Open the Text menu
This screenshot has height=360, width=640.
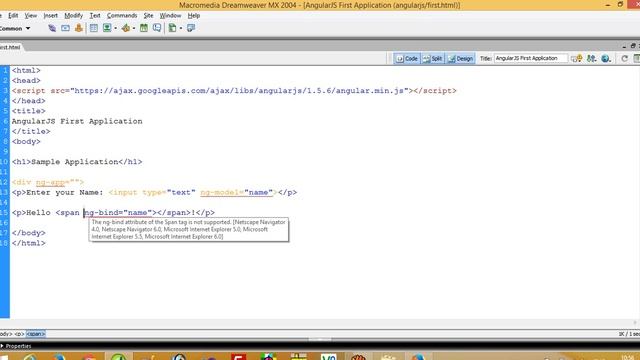click(95, 16)
